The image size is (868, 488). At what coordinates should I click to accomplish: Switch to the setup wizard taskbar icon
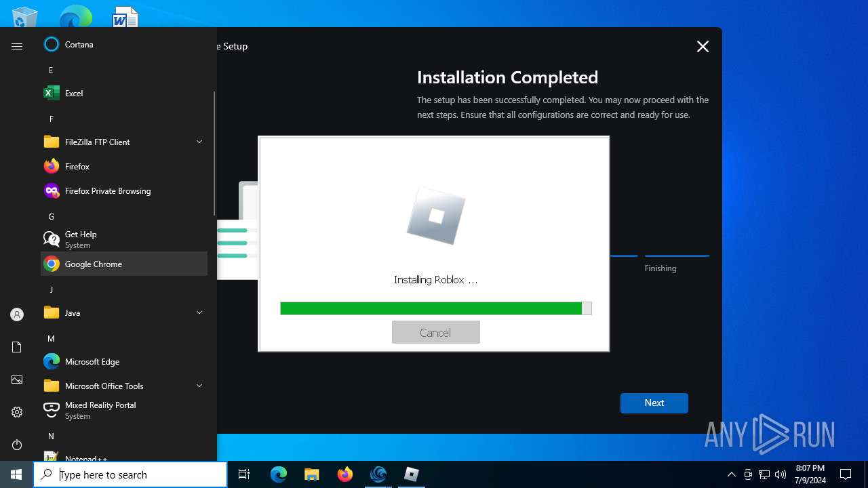click(378, 474)
